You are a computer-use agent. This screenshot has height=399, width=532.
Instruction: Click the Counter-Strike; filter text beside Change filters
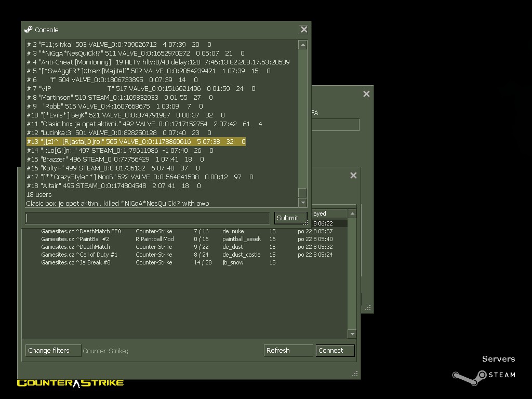(105, 351)
